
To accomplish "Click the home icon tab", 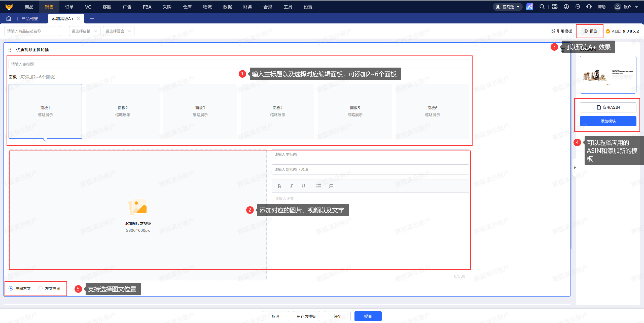I will coord(9,19).
